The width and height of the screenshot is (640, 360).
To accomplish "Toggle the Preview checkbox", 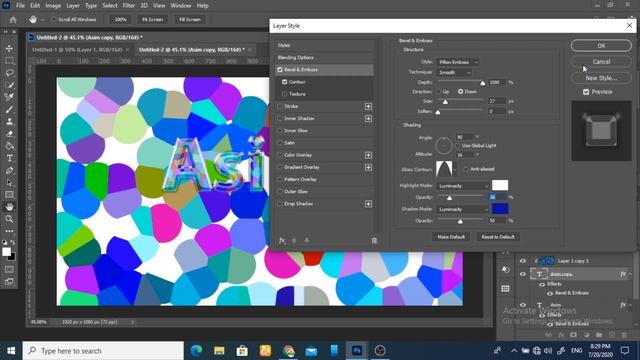I will (586, 92).
